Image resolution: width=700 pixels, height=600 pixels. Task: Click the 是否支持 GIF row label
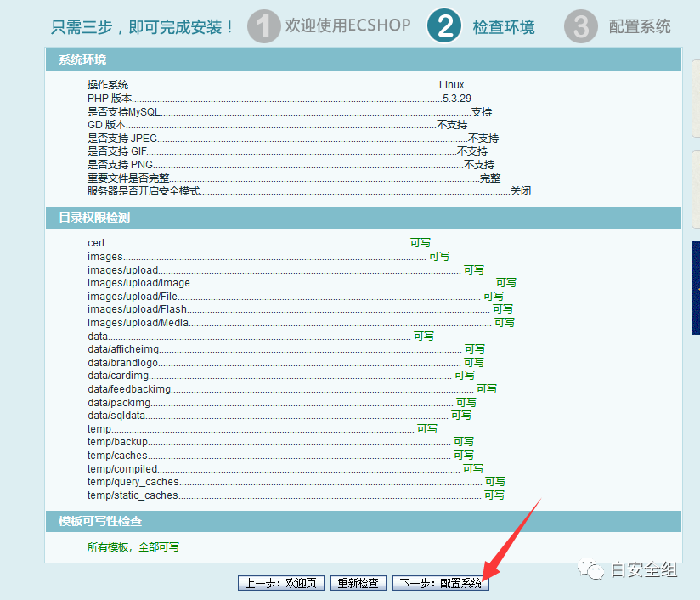(x=117, y=151)
